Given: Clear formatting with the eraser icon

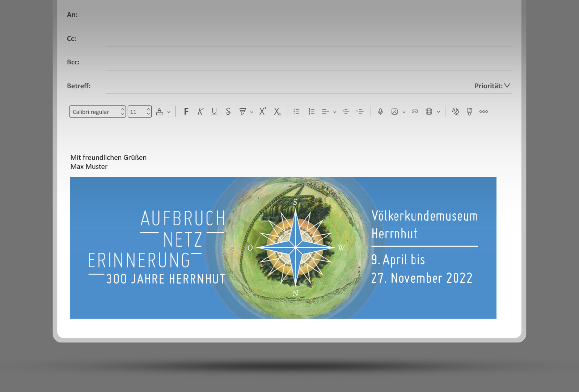Looking at the screenshot, I should (x=456, y=111).
